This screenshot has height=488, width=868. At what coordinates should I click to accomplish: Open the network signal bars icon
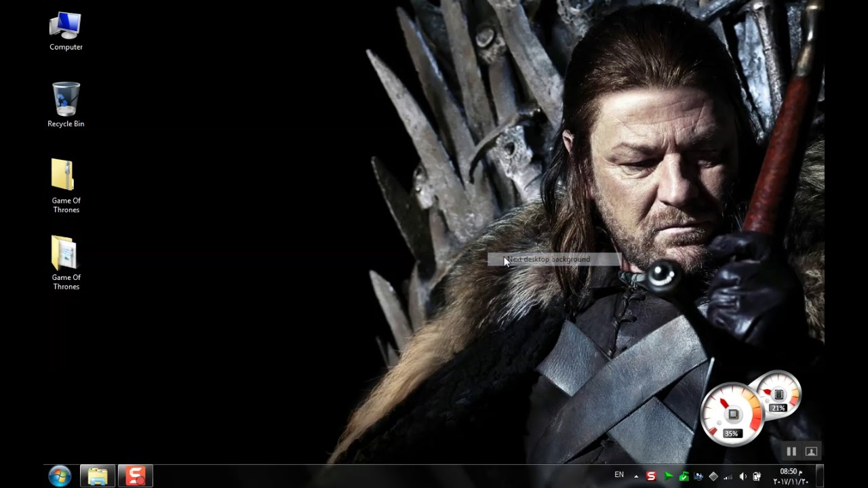728,476
